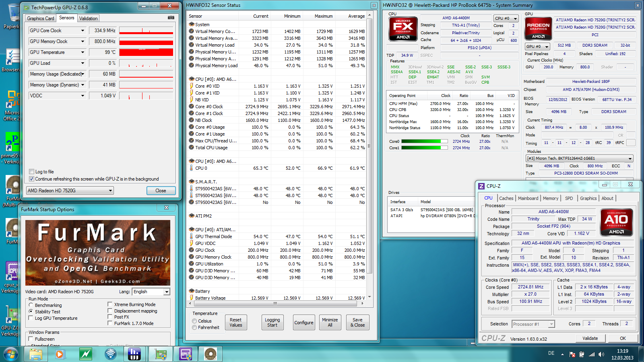Switch to CPU-Z from the taskbar icon
Image resolution: width=644 pixels, height=362 pixels.
[x=186, y=354]
